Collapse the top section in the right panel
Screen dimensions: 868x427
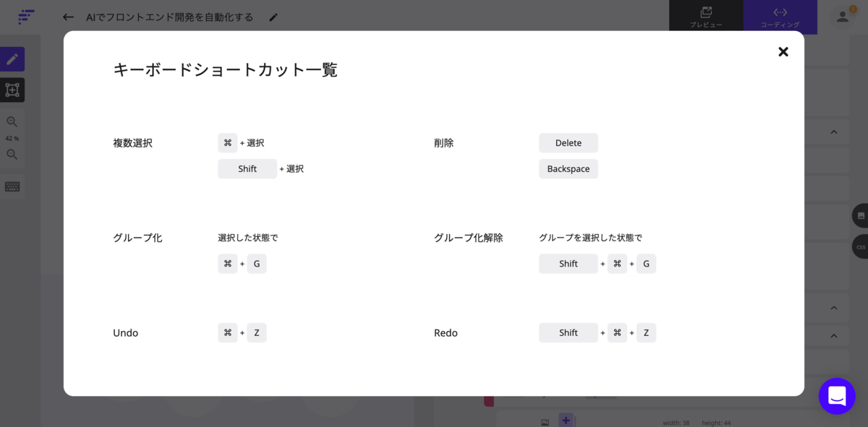(x=833, y=131)
